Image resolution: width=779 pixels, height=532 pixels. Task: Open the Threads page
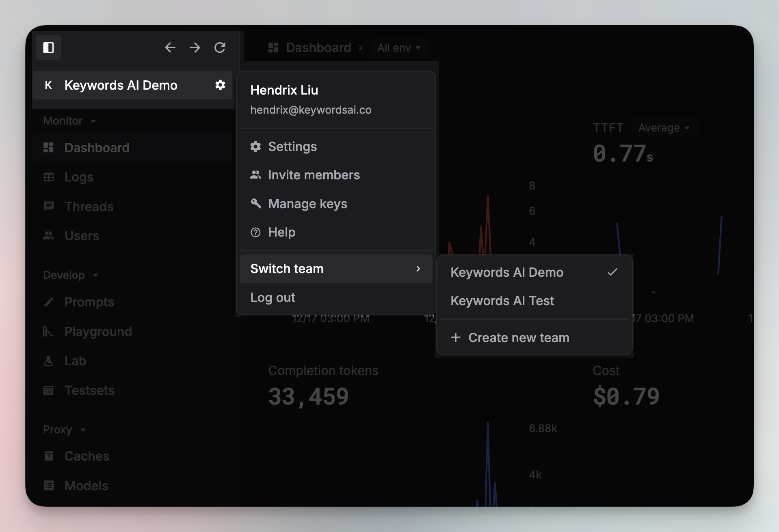[132, 207]
